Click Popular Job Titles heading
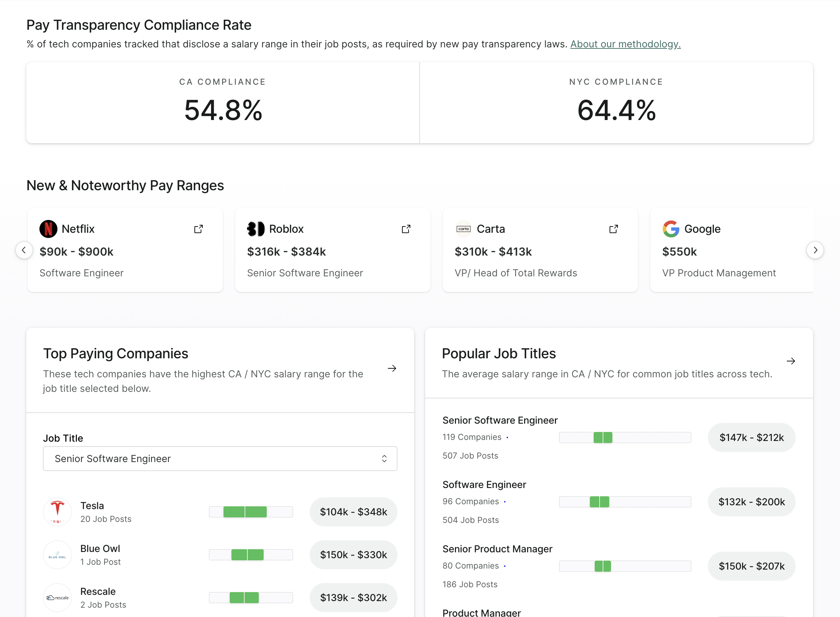Viewport: 840px width, 617px height. pyautogui.click(x=499, y=353)
